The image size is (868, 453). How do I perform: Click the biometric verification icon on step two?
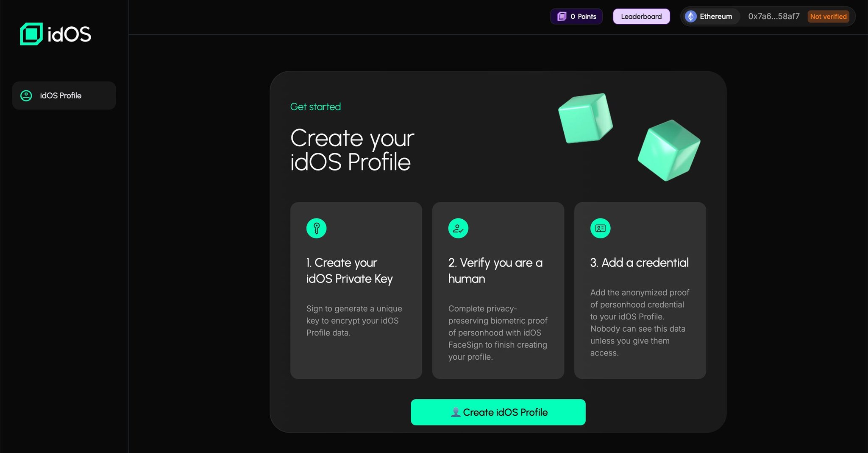458,228
